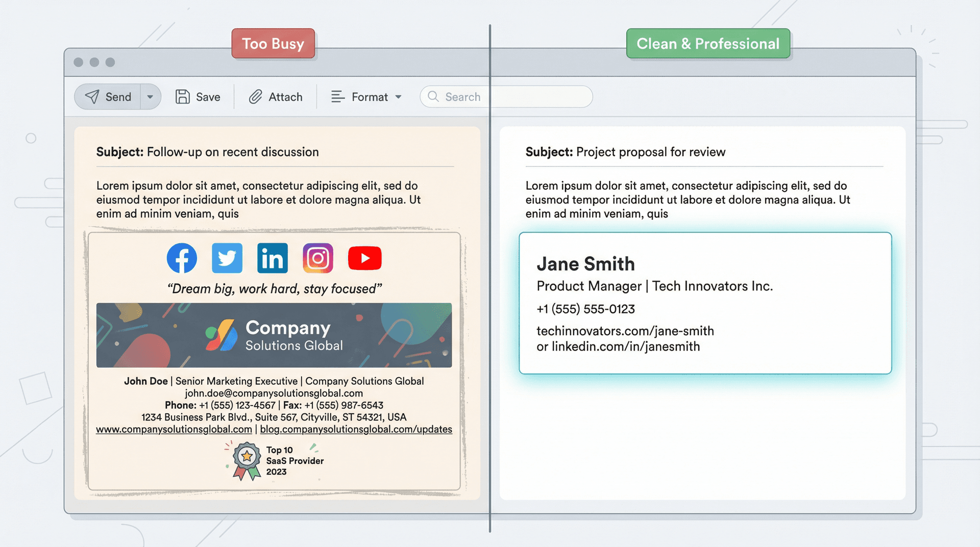Open www.companysolutionsglobal.com link
This screenshot has height=547, width=980.
(x=174, y=429)
